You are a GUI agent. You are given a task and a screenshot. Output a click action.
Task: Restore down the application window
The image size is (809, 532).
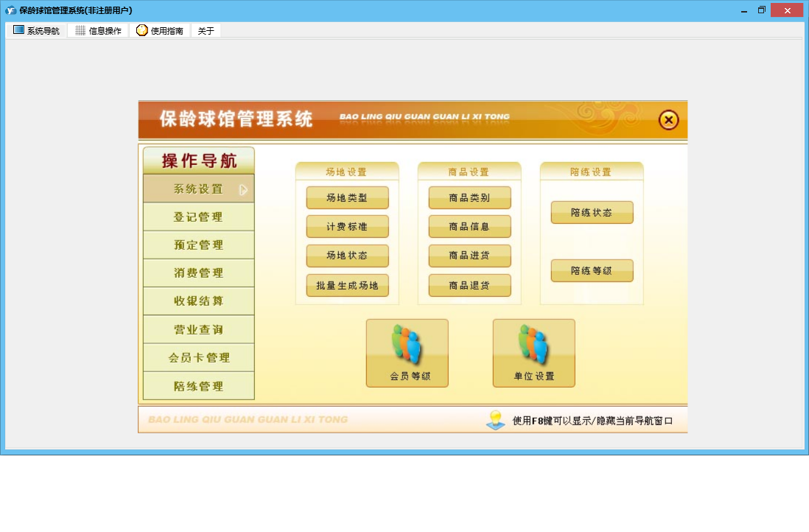point(762,10)
